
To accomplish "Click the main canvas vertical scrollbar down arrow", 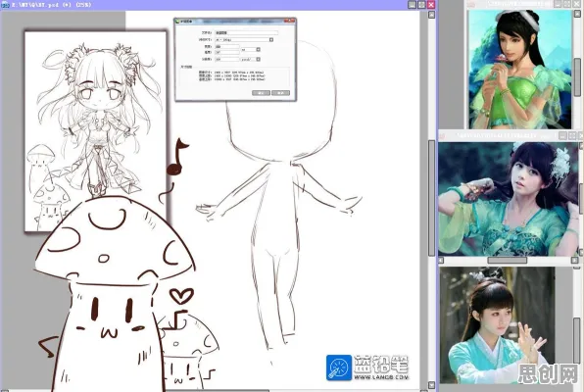I will click(431, 385).
